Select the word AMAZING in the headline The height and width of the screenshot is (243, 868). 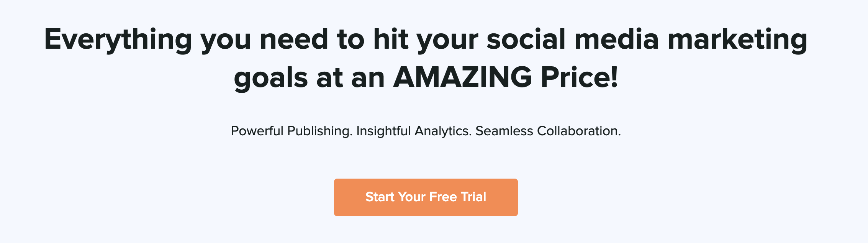coord(462,77)
